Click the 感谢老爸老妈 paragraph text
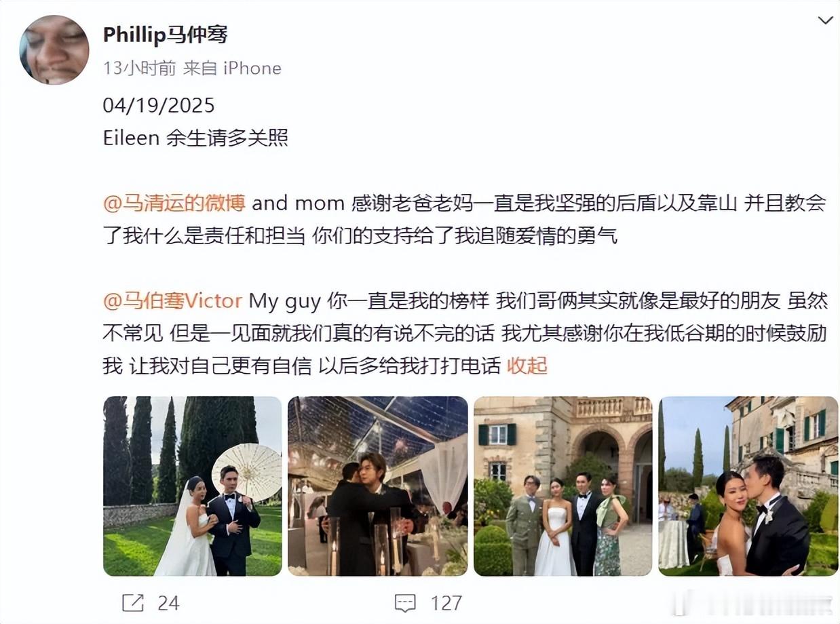This screenshot has height=624, width=840. tap(464, 219)
